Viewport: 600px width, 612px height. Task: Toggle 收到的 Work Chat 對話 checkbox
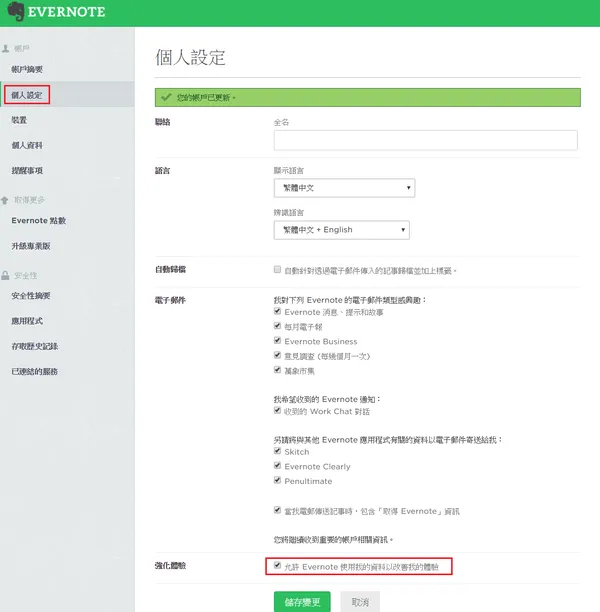277,410
